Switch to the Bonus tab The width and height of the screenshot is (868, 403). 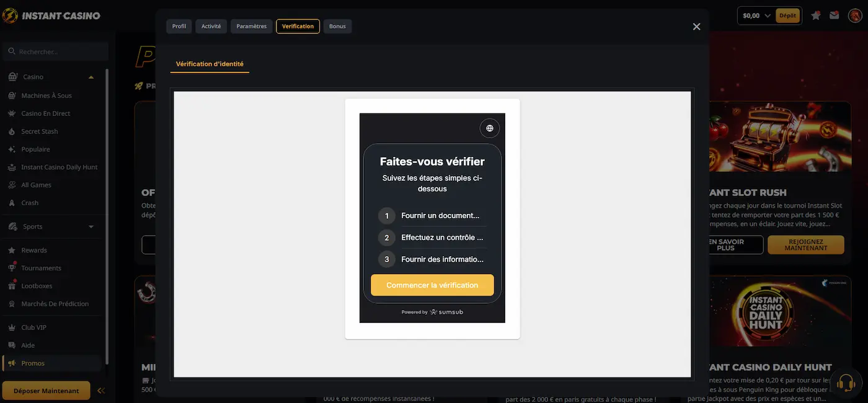[337, 26]
